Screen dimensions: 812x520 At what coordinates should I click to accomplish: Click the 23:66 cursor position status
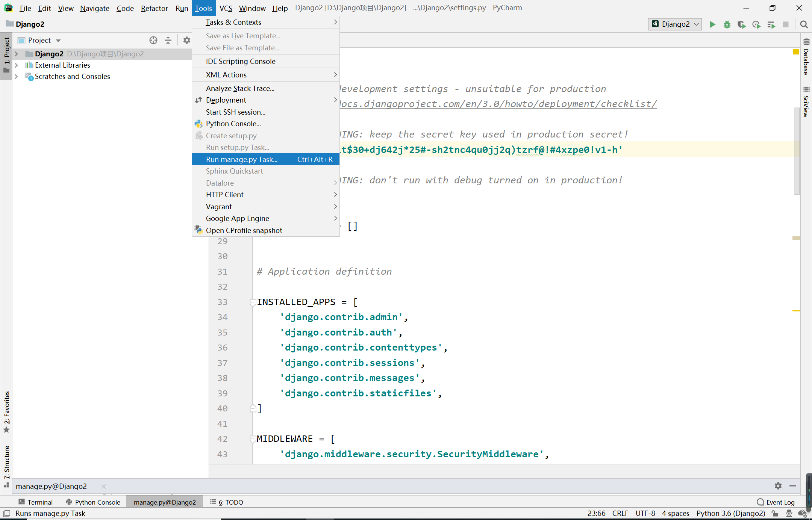[x=596, y=513]
